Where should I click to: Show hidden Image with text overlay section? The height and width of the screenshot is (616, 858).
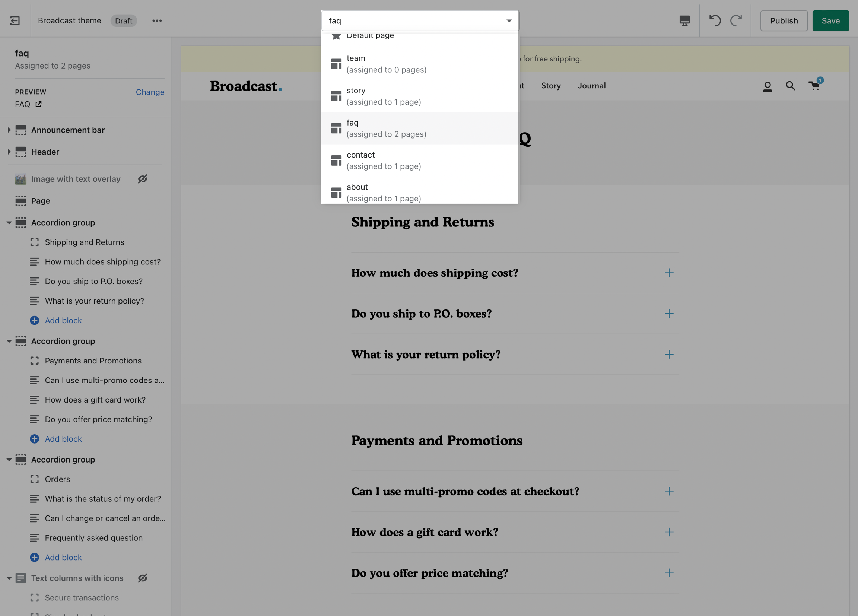(143, 179)
